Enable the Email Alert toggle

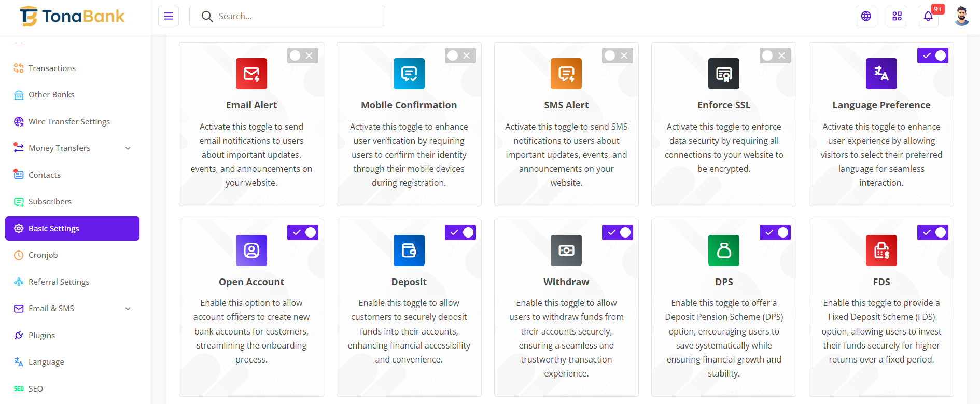(x=303, y=55)
